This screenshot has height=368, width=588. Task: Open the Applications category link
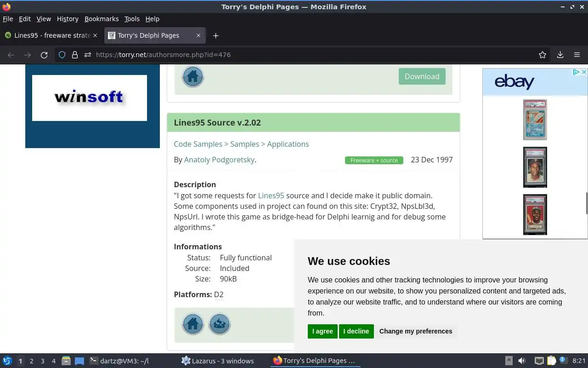point(288,144)
